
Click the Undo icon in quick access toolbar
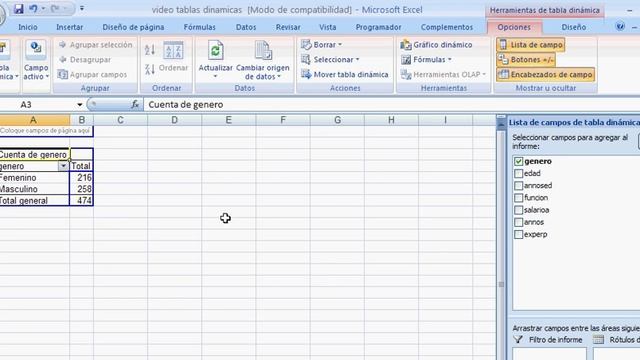[x=33, y=9]
